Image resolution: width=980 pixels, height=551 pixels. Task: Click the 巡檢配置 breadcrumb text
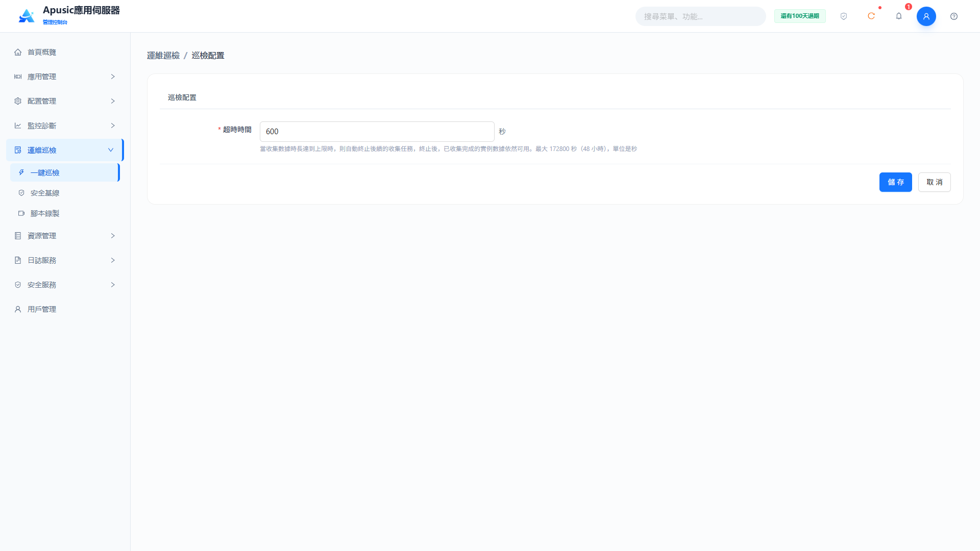[x=208, y=56]
